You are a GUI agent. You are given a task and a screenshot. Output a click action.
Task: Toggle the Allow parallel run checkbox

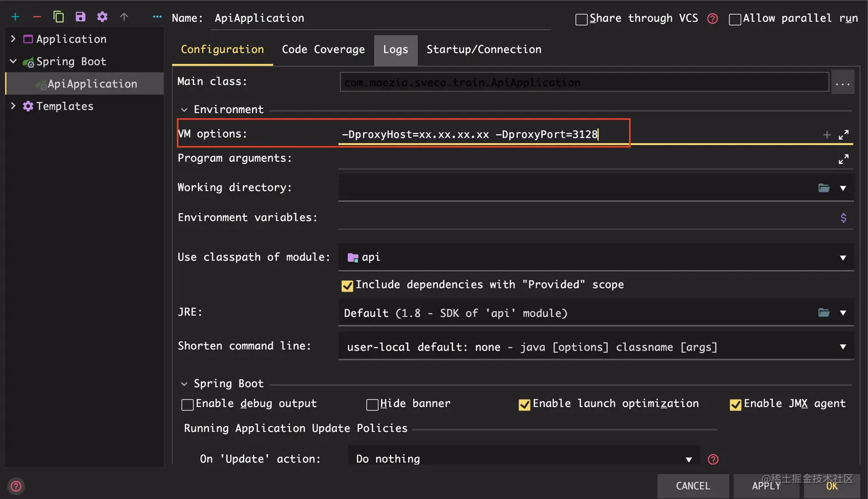[735, 20]
